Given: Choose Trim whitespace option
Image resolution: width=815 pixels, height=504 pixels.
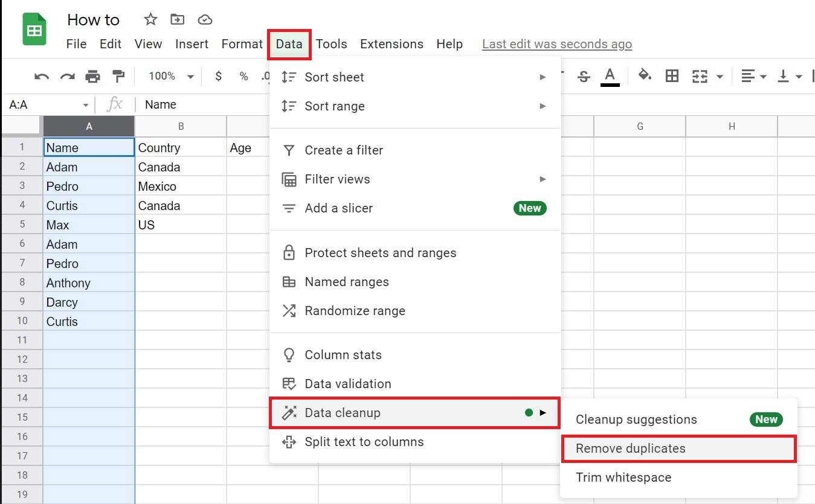Looking at the screenshot, I should coord(623,477).
